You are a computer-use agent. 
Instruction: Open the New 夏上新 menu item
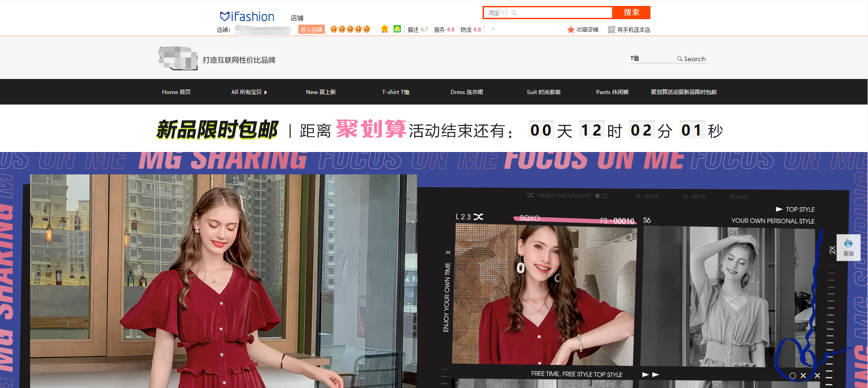[x=321, y=92]
